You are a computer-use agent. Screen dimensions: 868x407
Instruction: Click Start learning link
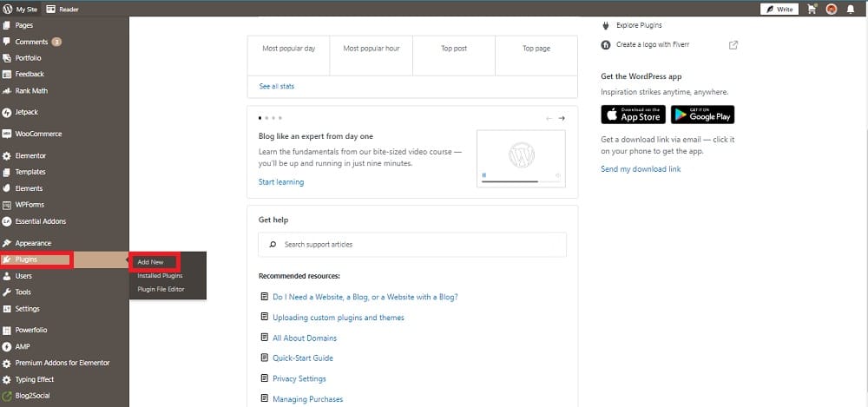click(x=280, y=182)
